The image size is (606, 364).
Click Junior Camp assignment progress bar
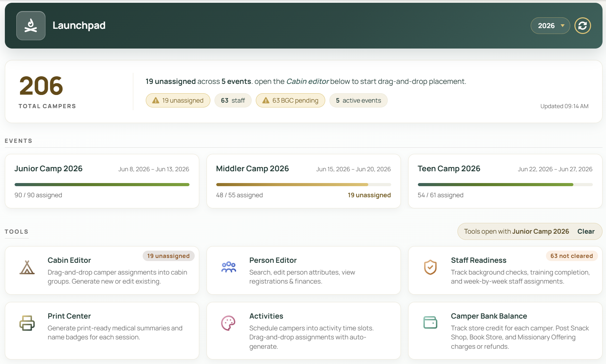(102, 185)
